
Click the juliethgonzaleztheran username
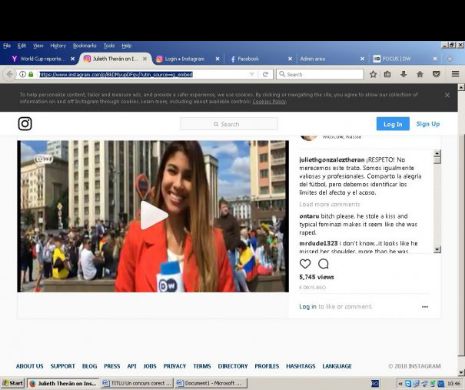[332, 160]
